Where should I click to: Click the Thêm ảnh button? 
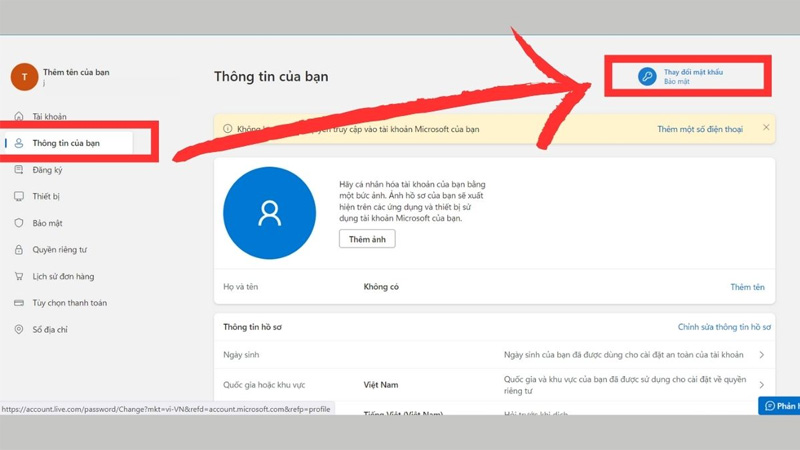tap(367, 239)
